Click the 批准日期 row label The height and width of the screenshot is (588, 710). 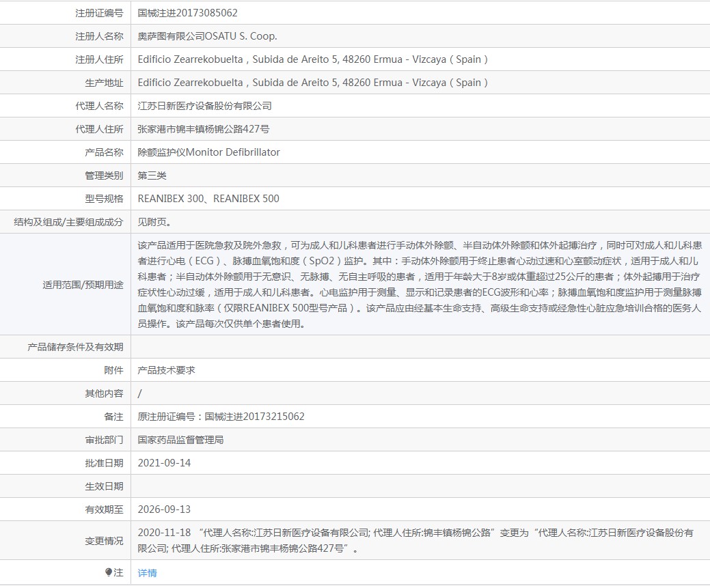pyautogui.click(x=104, y=463)
